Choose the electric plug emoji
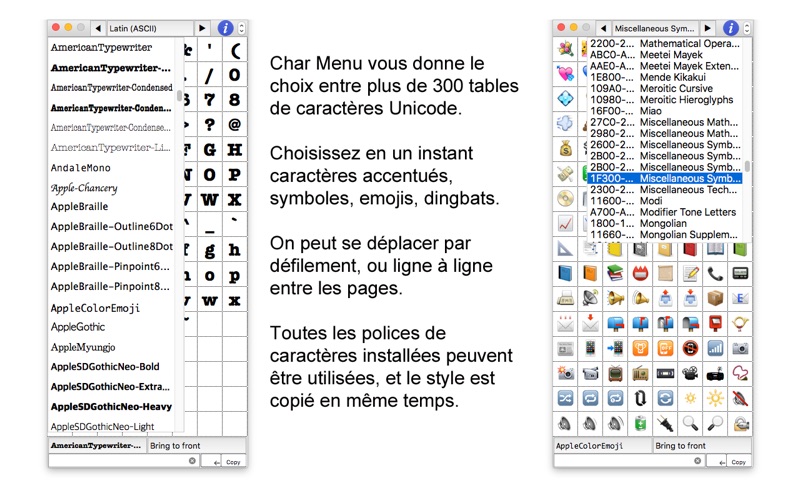This screenshot has width=800, height=500. click(665, 423)
